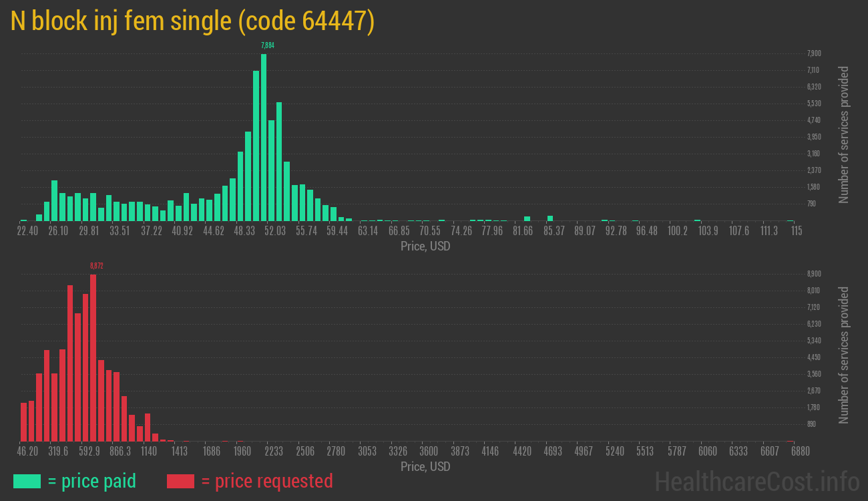This screenshot has height=501, width=868.
Task: Click the chart title with code 64447
Action: coord(192,22)
